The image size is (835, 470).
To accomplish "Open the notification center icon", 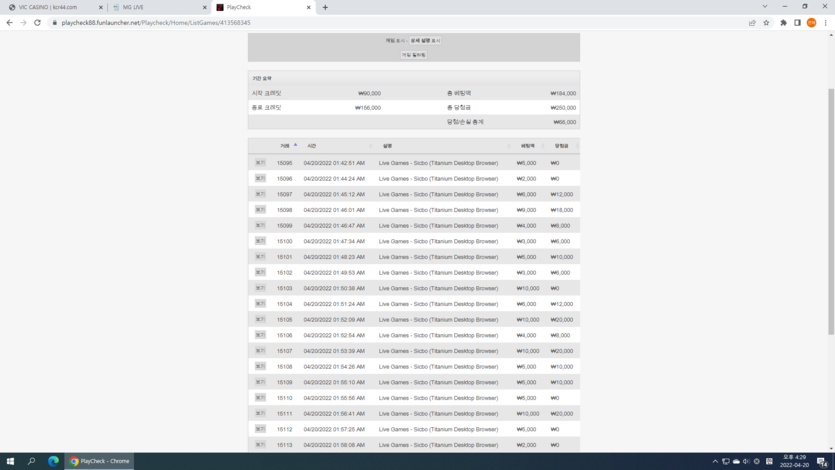I will [822, 461].
